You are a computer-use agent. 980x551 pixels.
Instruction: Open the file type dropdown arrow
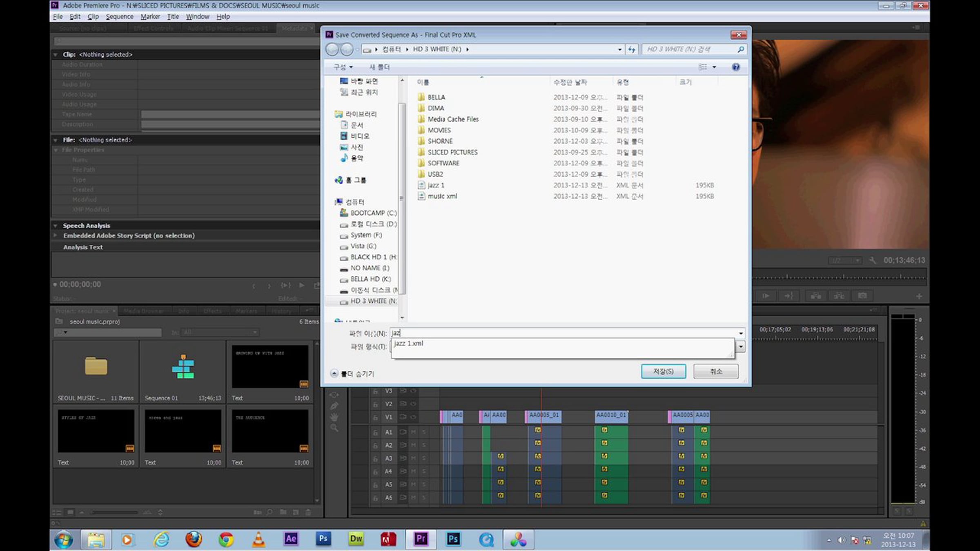point(740,347)
